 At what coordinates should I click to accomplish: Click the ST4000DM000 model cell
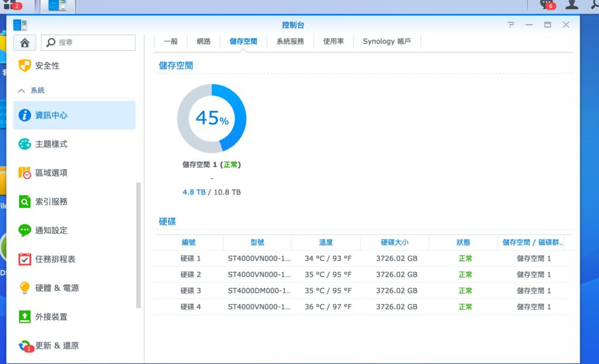point(259,290)
